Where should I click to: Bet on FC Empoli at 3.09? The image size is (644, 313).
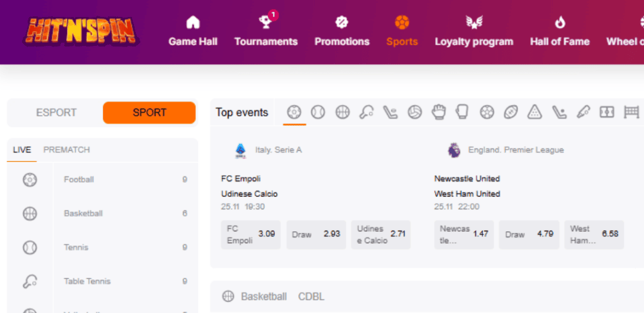251,234
